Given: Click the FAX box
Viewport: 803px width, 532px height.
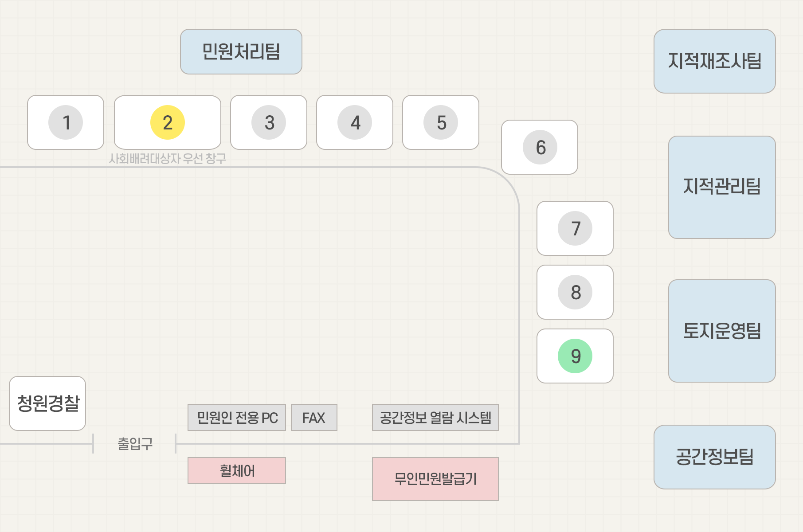Looking at the screenshot, I should (314, 417).
